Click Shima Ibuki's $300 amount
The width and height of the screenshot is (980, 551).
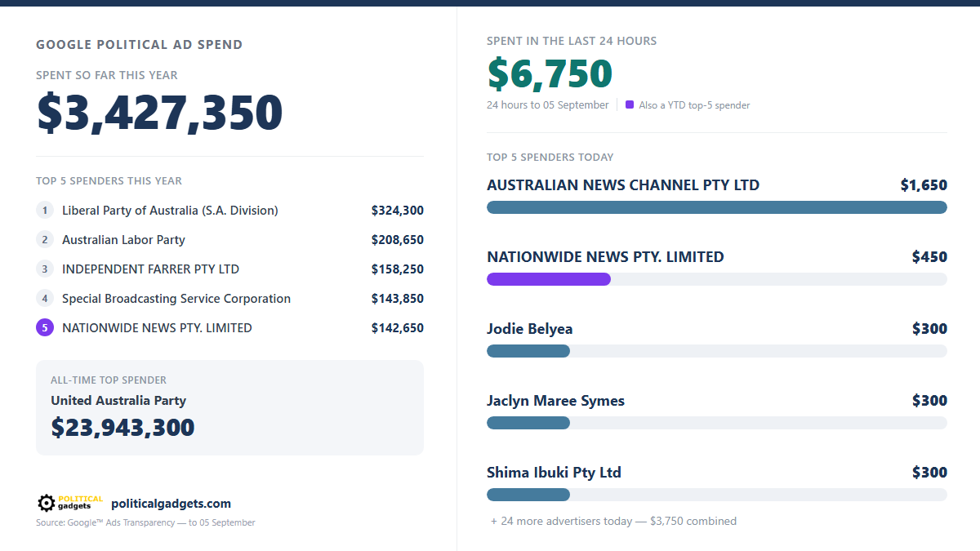click(x=929, y=473)
